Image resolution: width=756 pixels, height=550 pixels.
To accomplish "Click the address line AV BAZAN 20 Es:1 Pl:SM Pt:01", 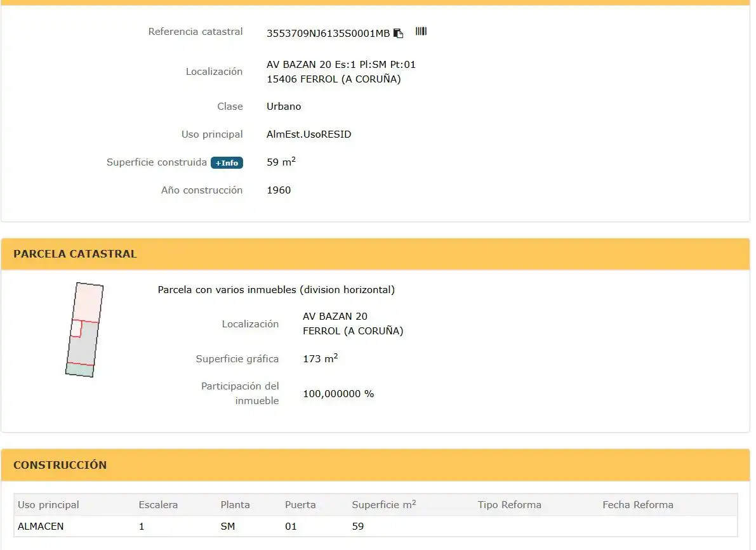I will point(341,65).
